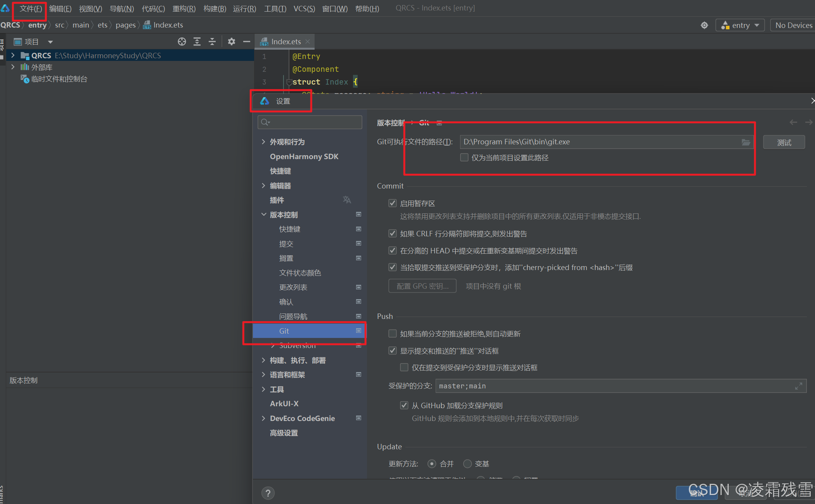This screenshot has width=815, height=504.
Task: Click the No Devices selector
Action: point(793,25)
